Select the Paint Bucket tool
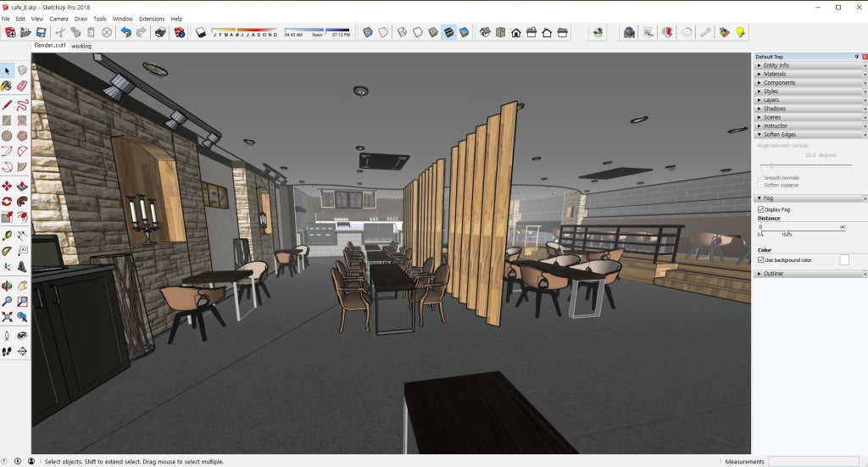 pyautogui.click(x=7, y=86)
